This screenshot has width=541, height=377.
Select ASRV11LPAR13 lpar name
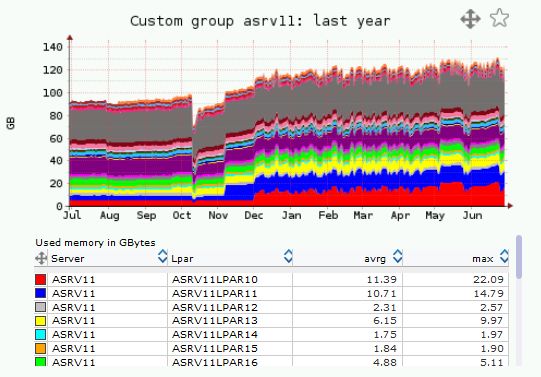[215, 321]
